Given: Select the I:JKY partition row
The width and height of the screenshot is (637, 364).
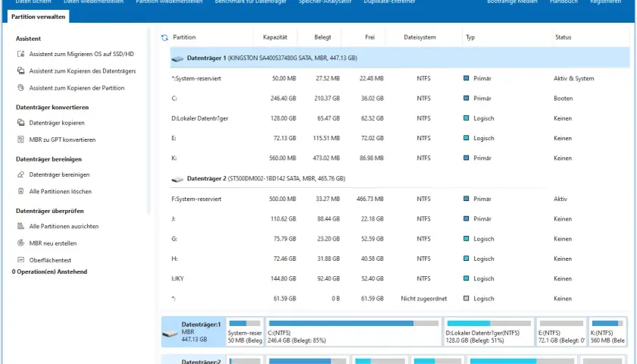Looking at the screenshot, I should pos(400,278).
